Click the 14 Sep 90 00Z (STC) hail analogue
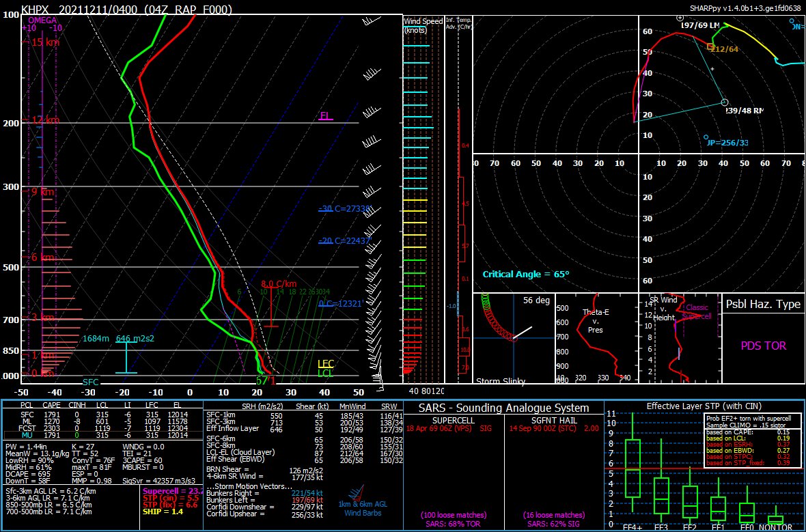Viewport: 806px width, 532px height. [554, 428]
